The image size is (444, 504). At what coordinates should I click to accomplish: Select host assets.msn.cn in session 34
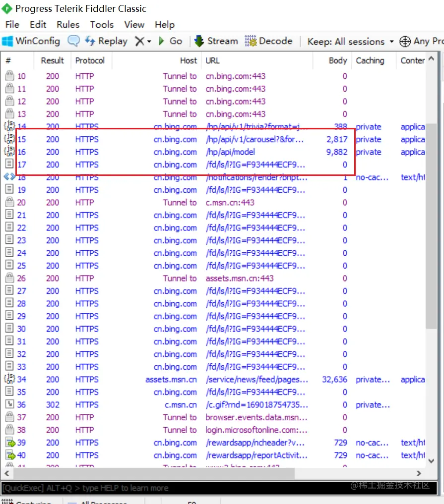[x=171, y=379]
